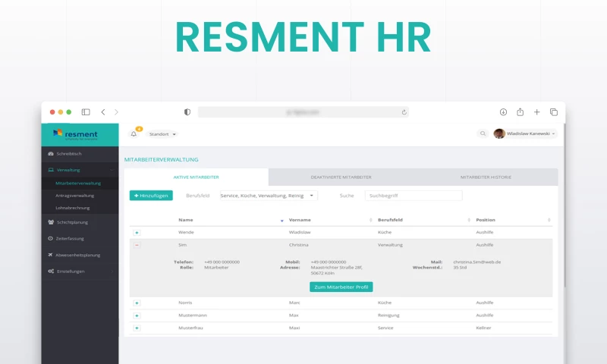
Task: Click the browser share icon
Action: tap(520, 111)
